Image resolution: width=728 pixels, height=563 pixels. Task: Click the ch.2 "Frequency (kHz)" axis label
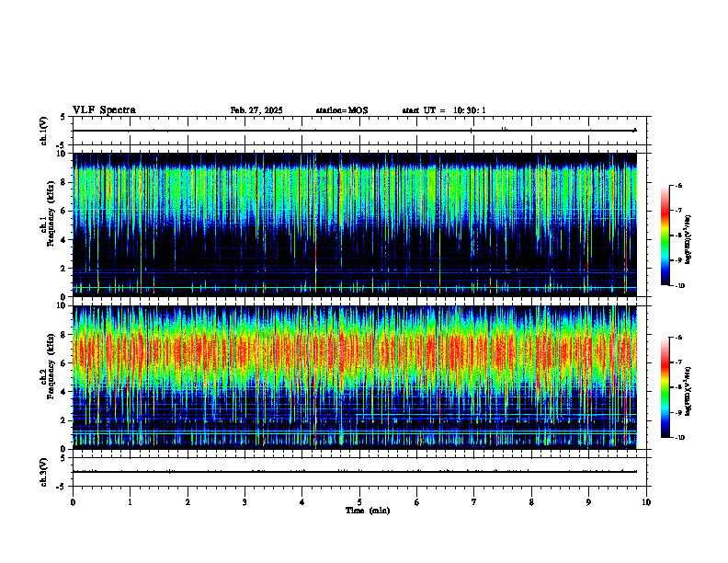point(51,365)
